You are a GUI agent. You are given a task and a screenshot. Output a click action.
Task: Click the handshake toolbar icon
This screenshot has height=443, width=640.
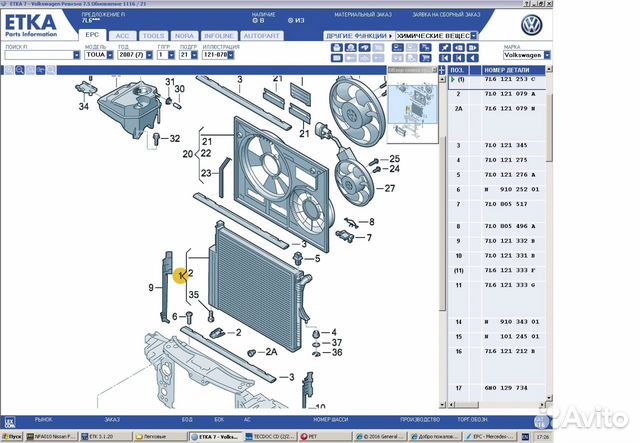point(364,48)
